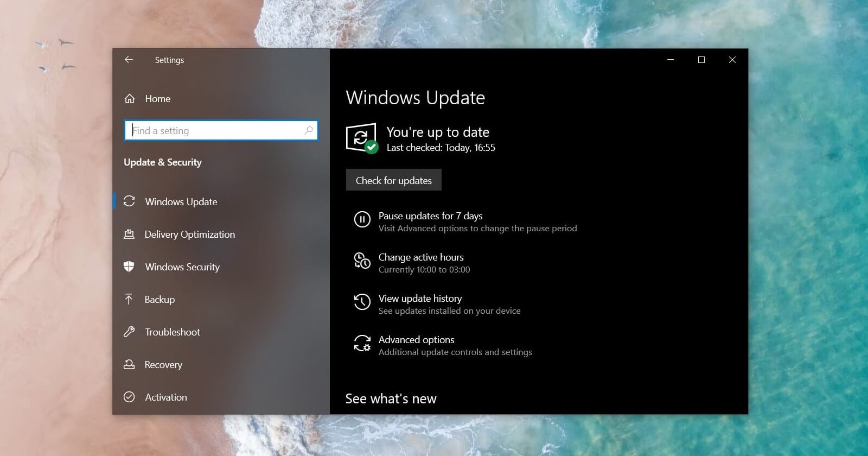Open Delivery Optimization page
This screenshot has width=868, height=456.
190,234
